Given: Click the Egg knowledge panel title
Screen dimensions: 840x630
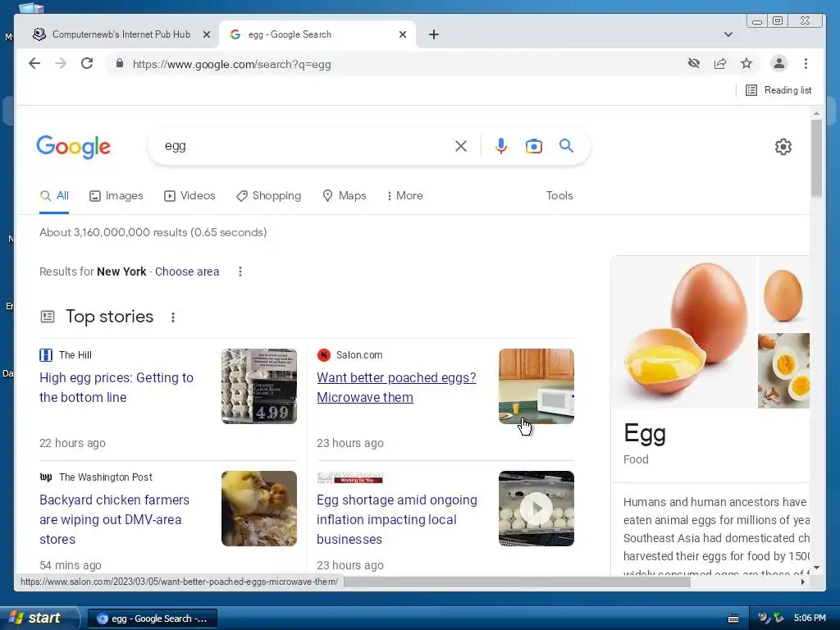Looking at the screenshot, I should tap(645, 434).
